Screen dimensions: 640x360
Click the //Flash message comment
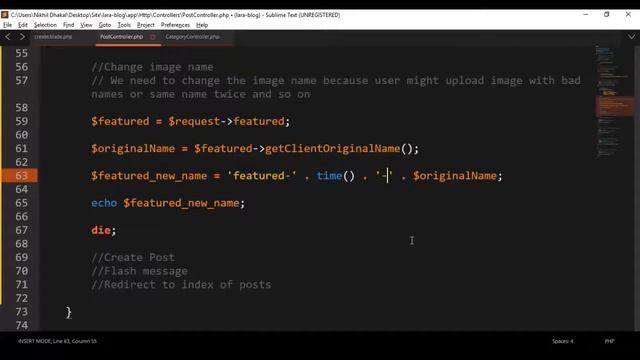coord(140,271)
